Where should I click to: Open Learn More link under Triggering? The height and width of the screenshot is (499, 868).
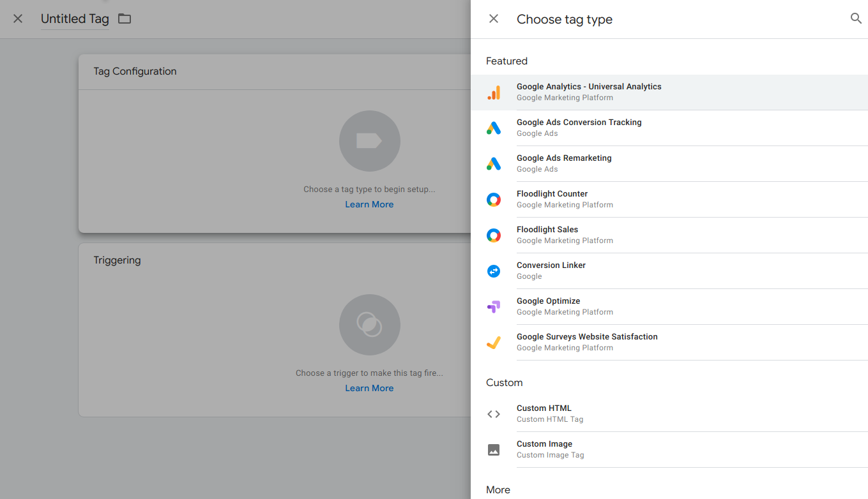(x=369, y=388)
